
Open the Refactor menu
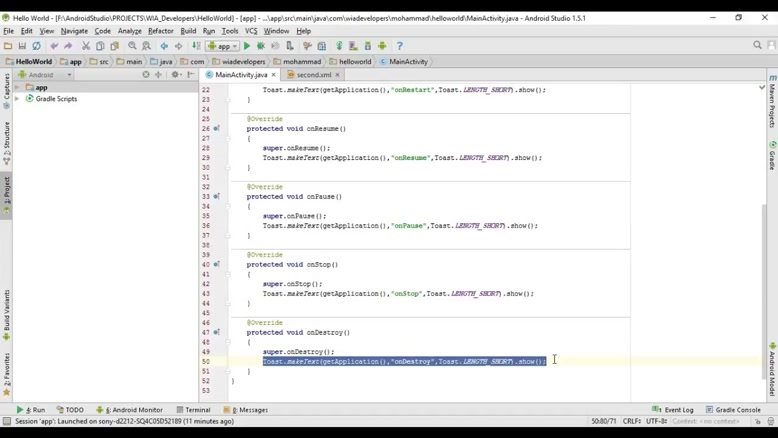160,31
